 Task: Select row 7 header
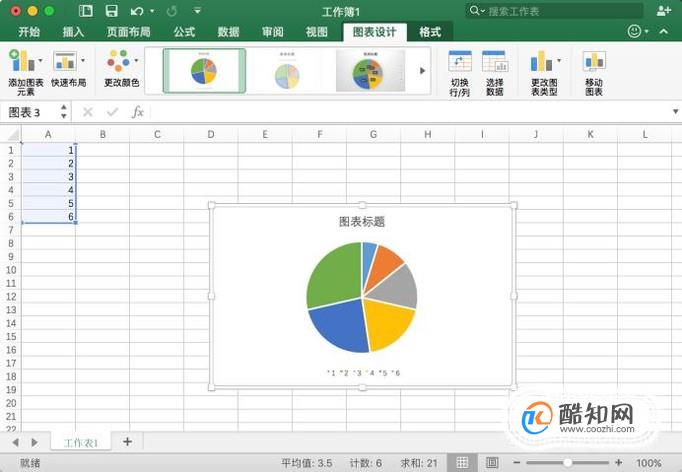(11, 230)
